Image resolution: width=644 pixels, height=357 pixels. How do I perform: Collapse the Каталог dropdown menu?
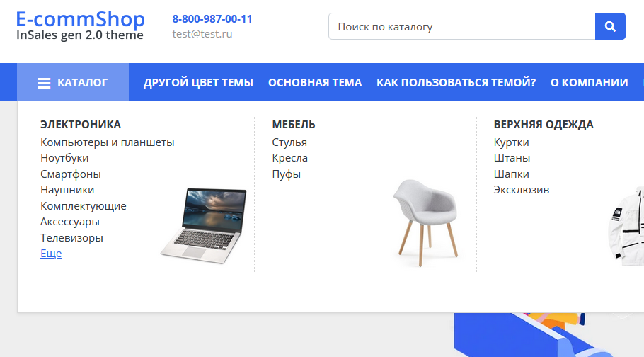pyautogui.click(x=73, y=82)
